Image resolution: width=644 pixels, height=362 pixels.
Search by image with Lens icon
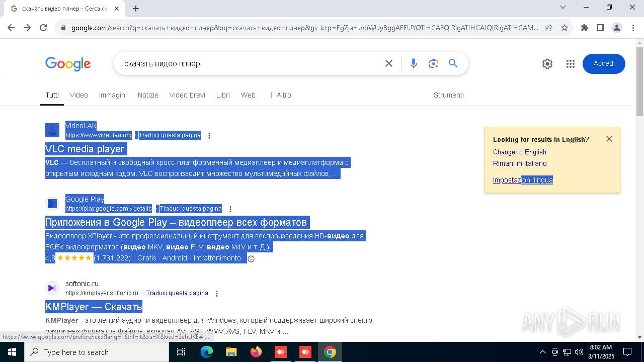(434, 63)
